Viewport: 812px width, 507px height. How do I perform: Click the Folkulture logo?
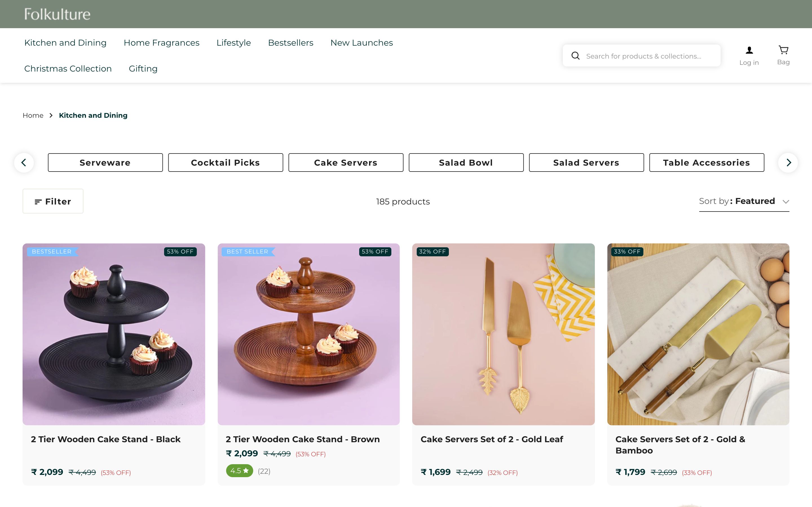coord(57,14)
